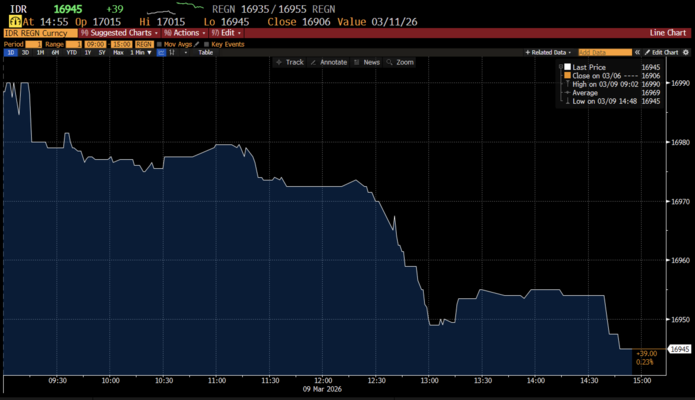The image size is (695, 400).
Task: Toggle Last Price legend checkbox
Action: (x=567, y=67)
